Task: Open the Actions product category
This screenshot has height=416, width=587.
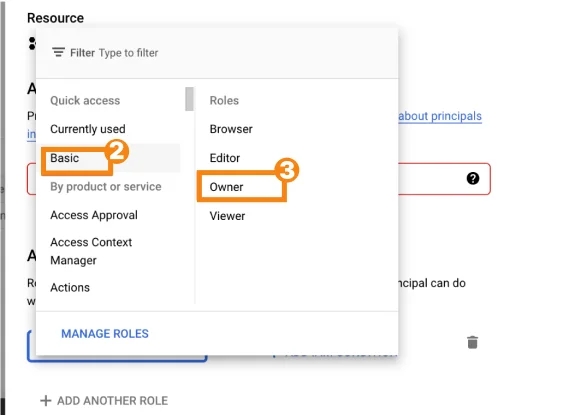Action: [x=70, y=288]
